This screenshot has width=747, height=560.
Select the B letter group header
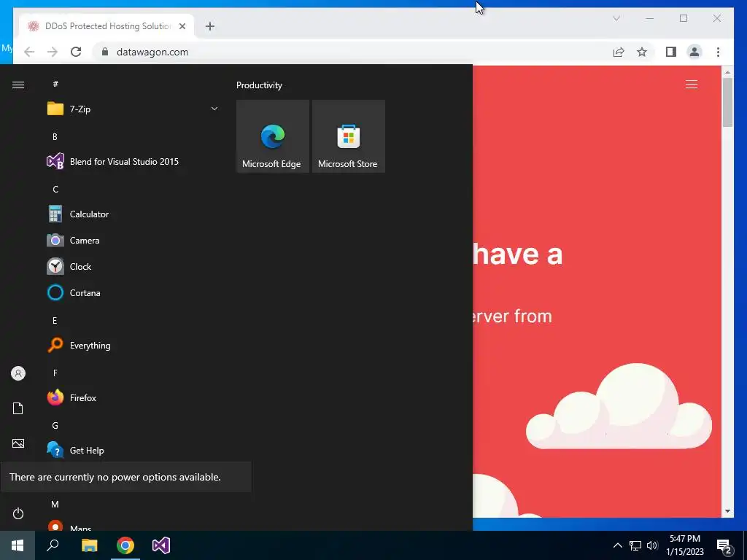tap(55, 136)
